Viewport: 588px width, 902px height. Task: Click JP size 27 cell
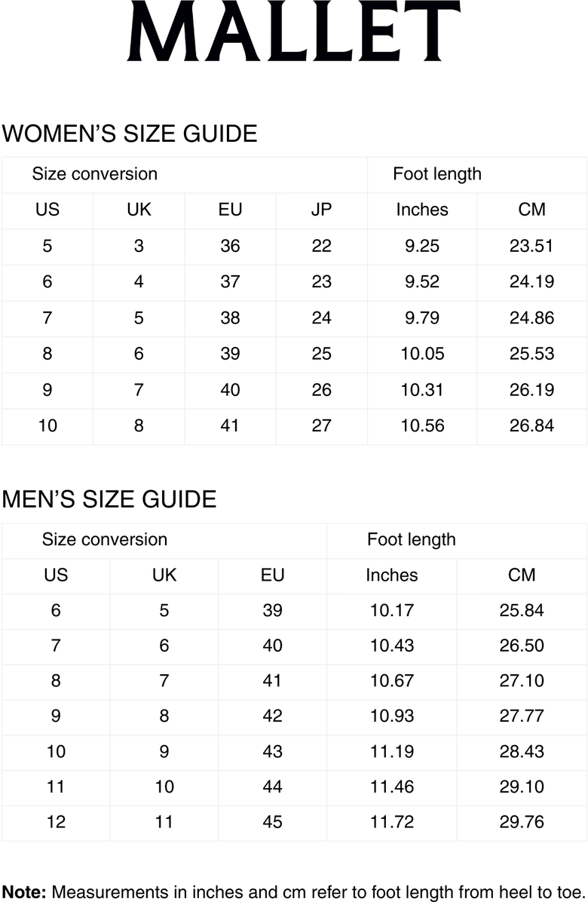[321, 425]
